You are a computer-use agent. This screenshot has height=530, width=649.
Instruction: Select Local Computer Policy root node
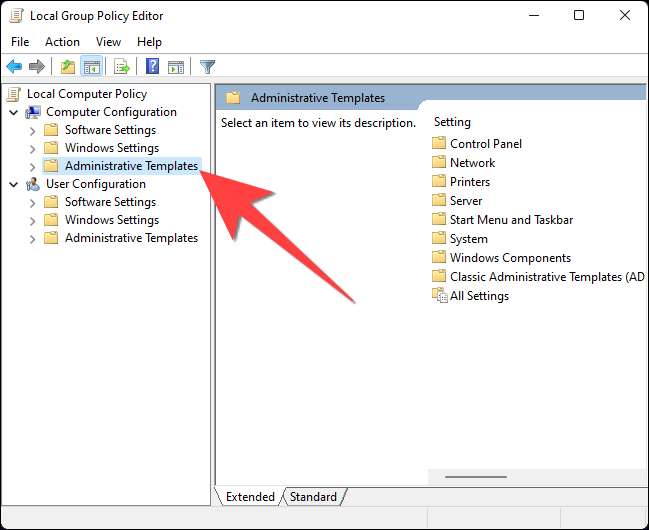87,94
